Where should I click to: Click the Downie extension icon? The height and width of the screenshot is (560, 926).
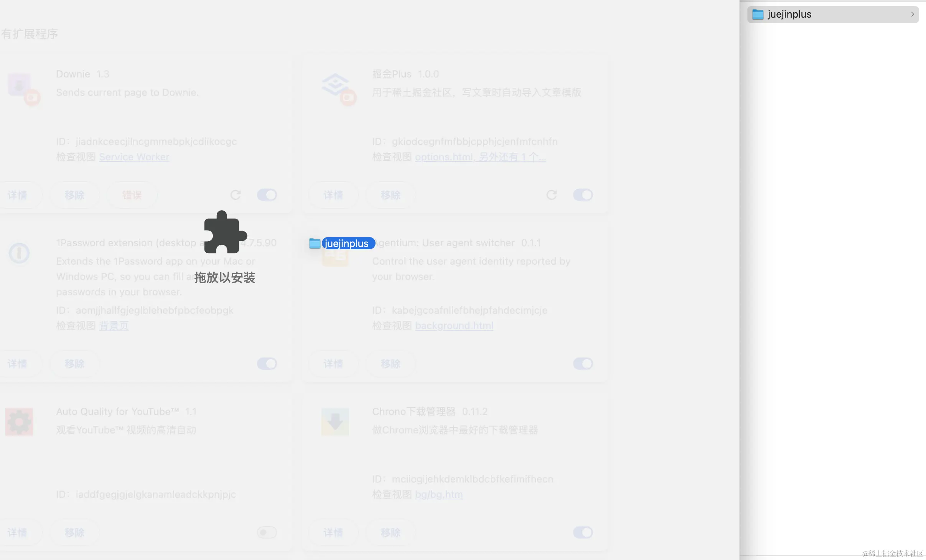[20, 86]
